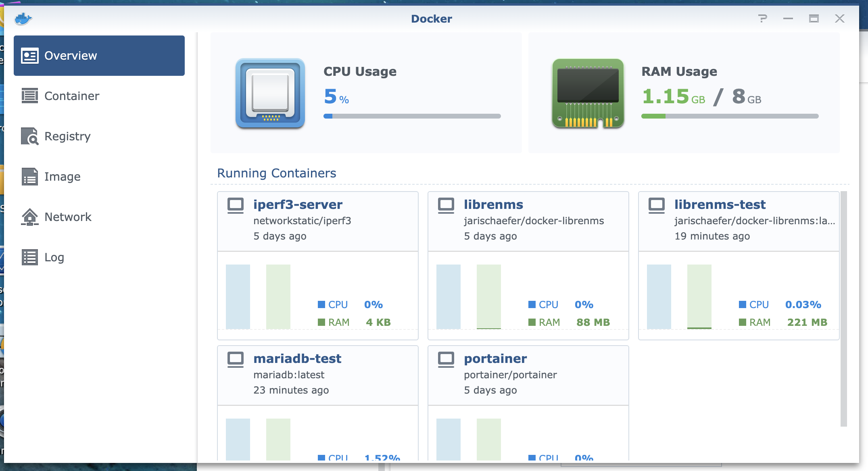Click the RAM Usage memory module icon
868x471 pixels.
[x=588, y=93]
